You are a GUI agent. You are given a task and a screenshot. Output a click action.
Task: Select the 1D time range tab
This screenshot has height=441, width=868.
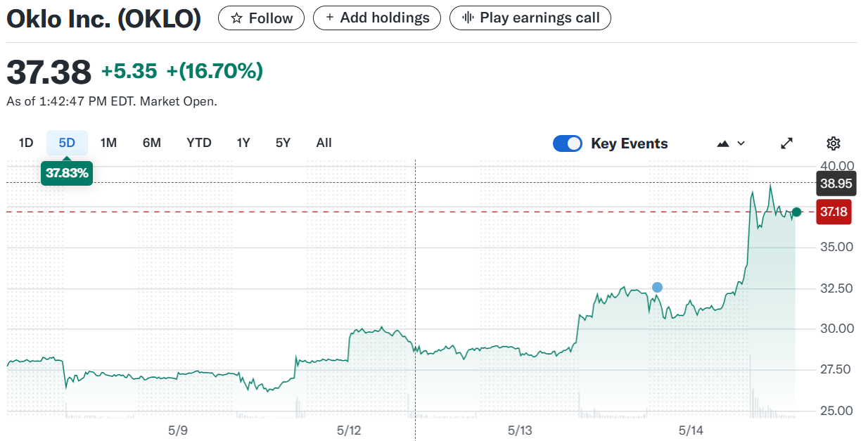pyautogui.click(x=26, y=143)
